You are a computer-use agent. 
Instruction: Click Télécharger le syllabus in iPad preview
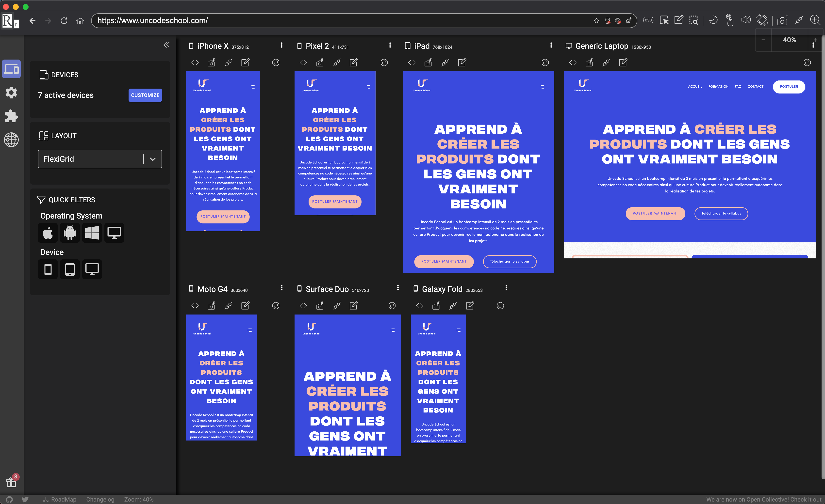[x=510, y=262]
